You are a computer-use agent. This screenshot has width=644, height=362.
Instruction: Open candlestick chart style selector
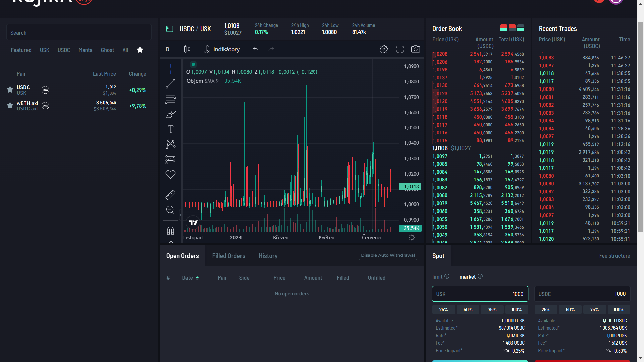[x=187, y=49]
